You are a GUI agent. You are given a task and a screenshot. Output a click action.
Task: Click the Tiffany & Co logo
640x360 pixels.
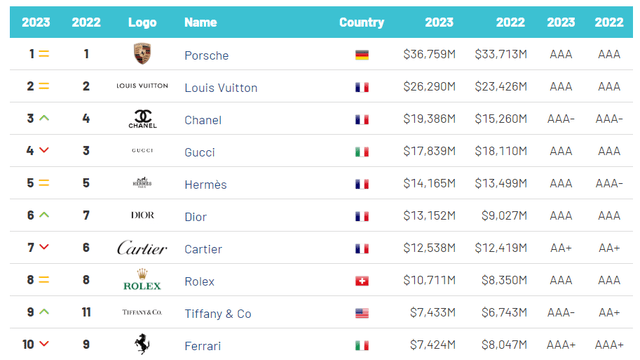click(x=142, y=312)
